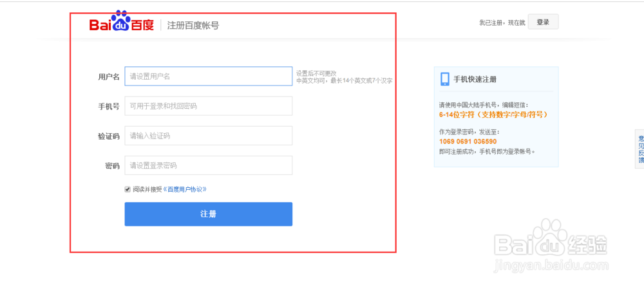Click the 作为登录密码，发送至 text

(x=469, y=132)
